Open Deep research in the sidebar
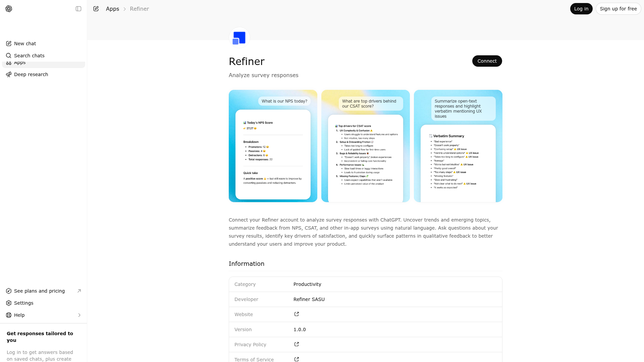This screenshot has height=362, width=644. coord(44,74)
